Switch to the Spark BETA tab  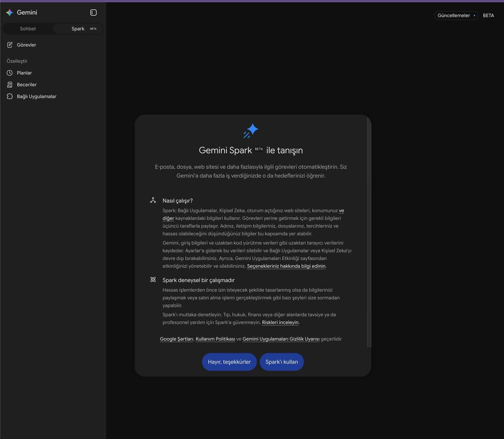tap(78, 29)
